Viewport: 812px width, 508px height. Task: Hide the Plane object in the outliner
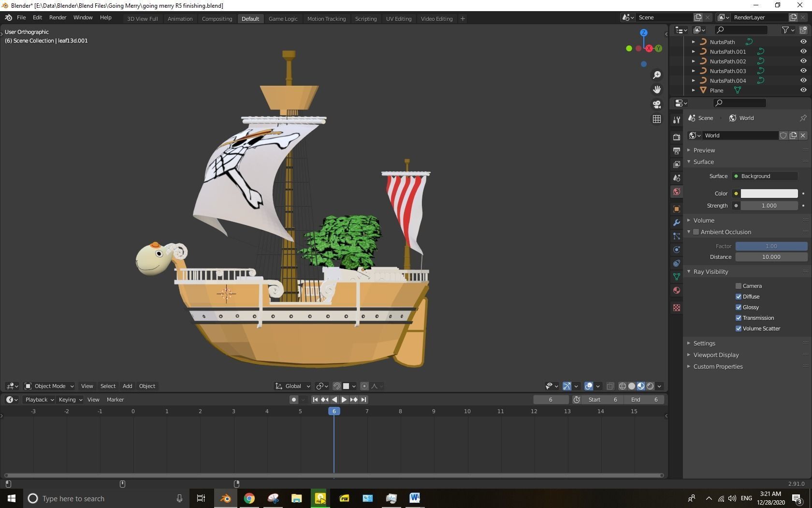[803, 90]
